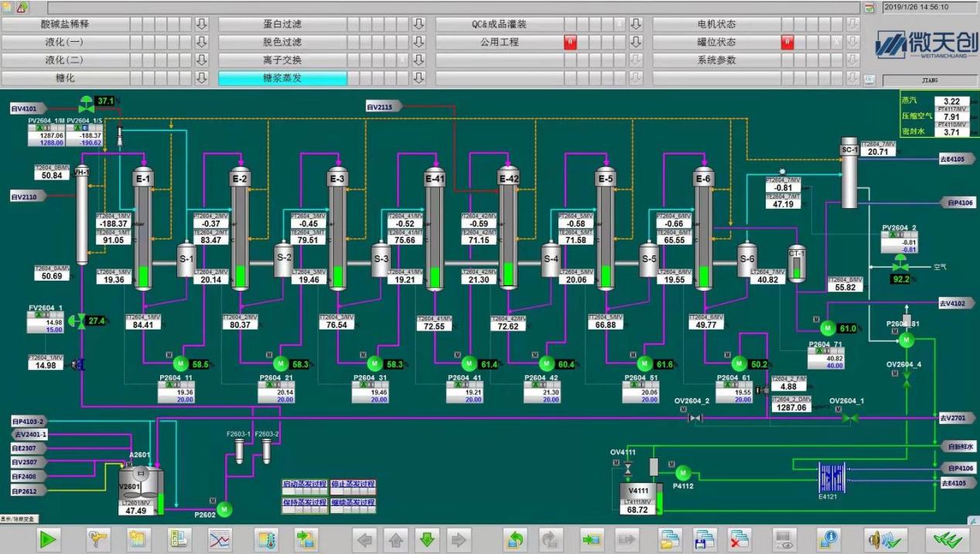This screenshot has width=980, height=554.
Task: Toggle pump motor P4112 beside tank V4111
Action: [682, 472]
